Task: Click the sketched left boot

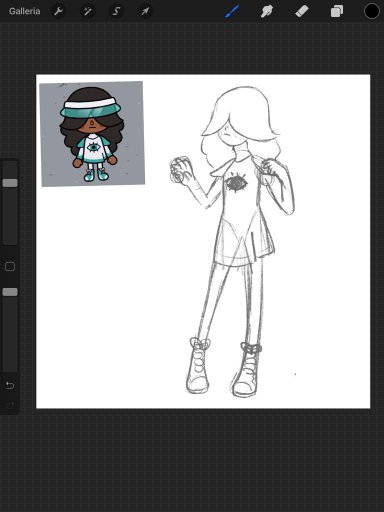Action: tap(198, 365)
